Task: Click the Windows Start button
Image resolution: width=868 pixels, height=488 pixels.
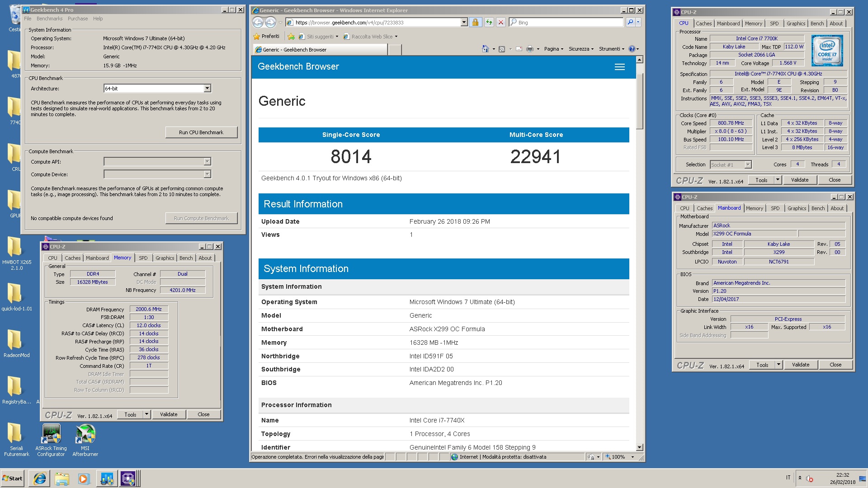Action: tap(13, 479)
